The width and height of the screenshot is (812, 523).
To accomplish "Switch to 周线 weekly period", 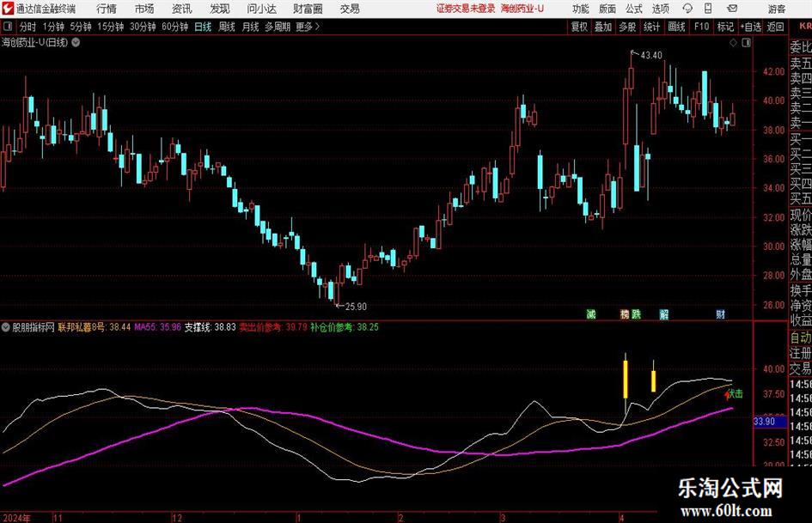I will click(x=226, y=27).
